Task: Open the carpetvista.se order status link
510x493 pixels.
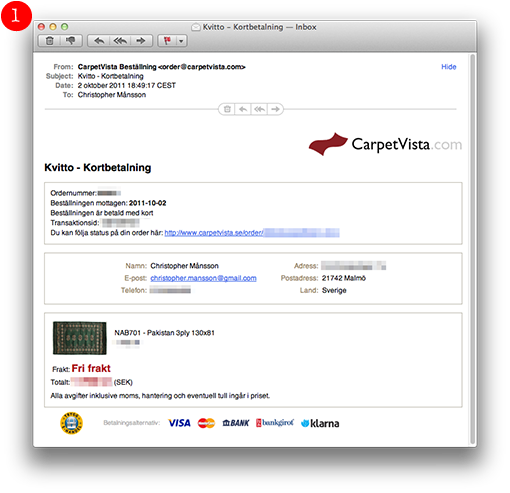Action: pos(252,233)
